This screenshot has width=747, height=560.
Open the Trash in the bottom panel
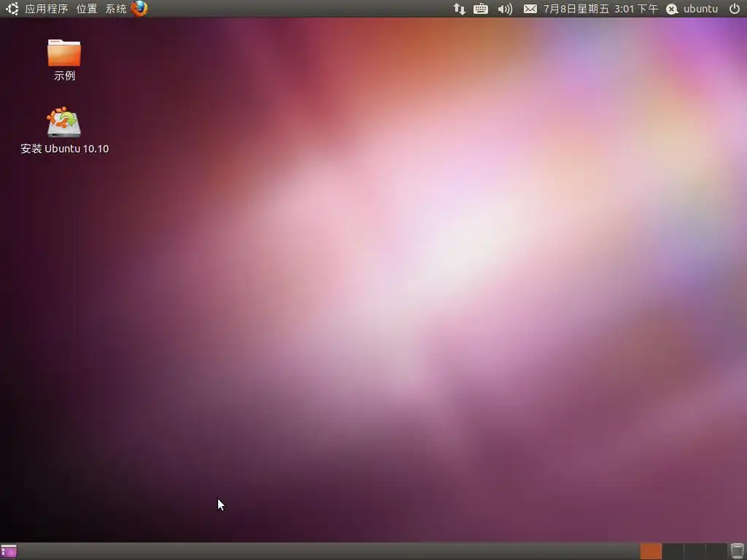738,551
